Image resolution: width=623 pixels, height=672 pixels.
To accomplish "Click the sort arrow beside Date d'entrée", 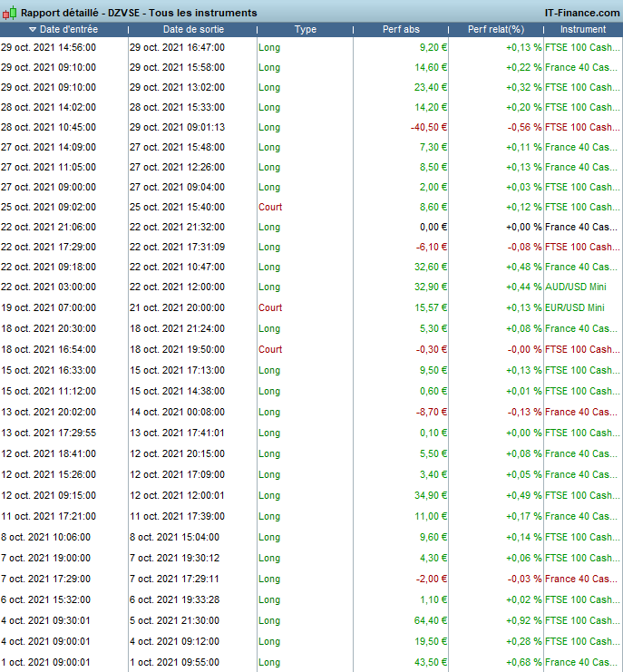I will 33,30.
